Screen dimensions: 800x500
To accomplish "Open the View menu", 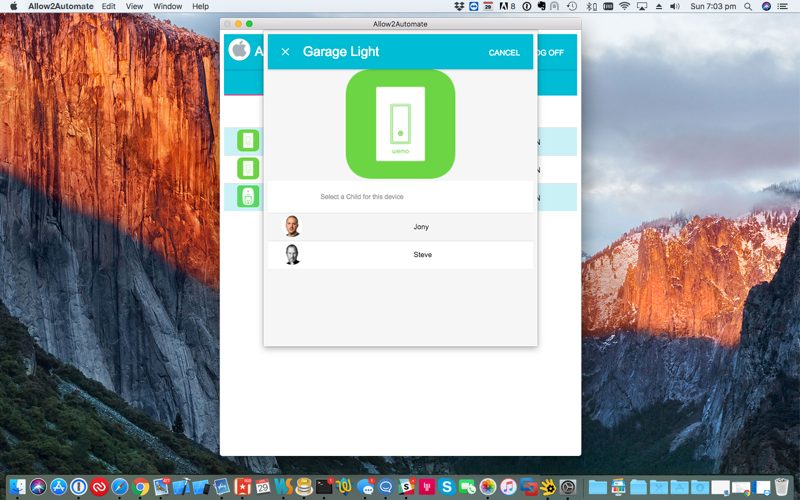I will click(x=134, y=7).
